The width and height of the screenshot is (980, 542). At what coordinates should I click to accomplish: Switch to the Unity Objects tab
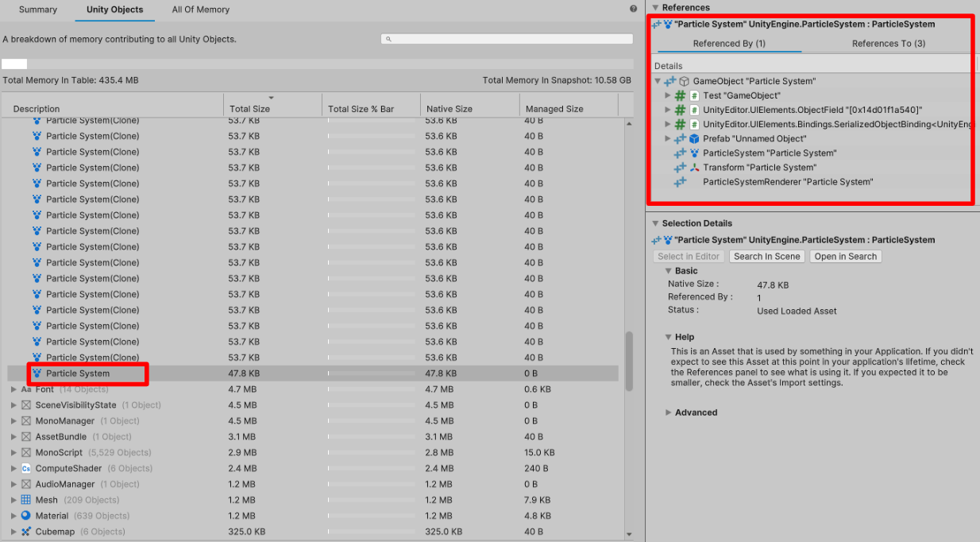[x=115, y=10]
